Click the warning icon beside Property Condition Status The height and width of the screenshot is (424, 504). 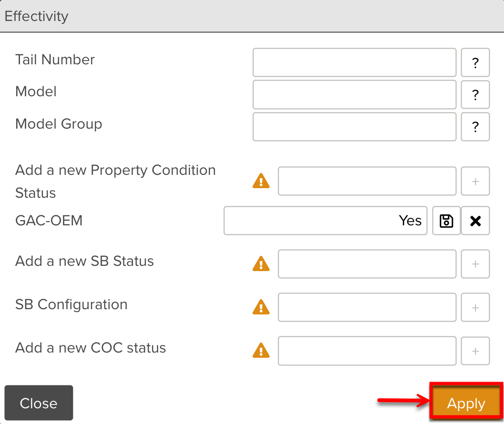pyautogui.click(x=261, y=181)
